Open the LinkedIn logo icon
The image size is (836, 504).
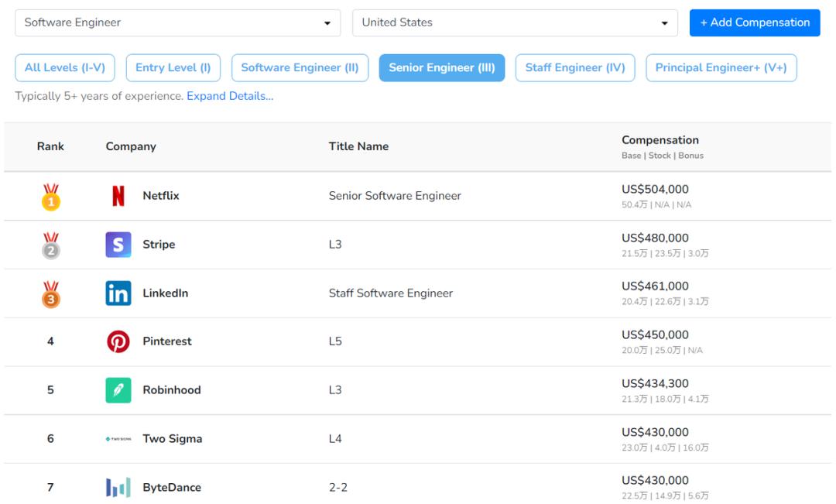(x=118, y=293)
